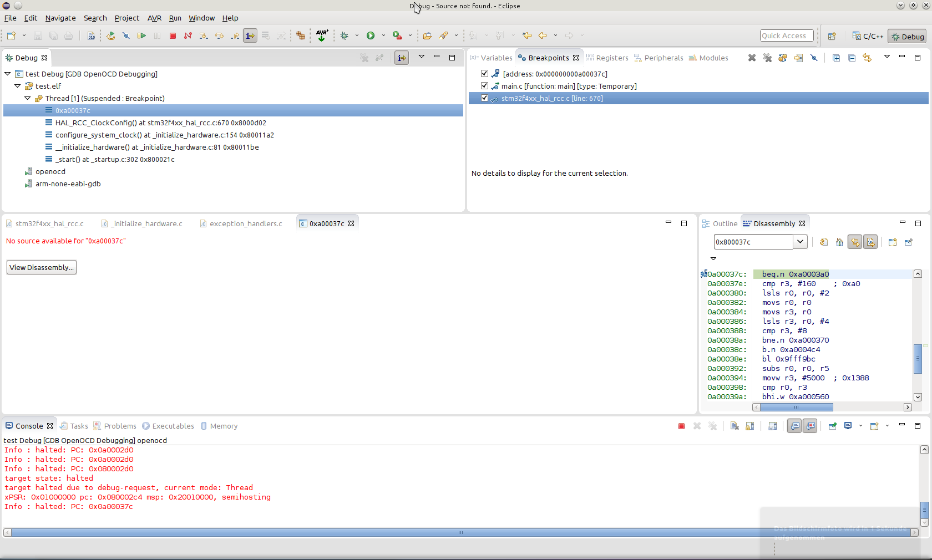Toggle Track Expression button in Disassembly view
This screenshot has width=932, height=560.
(870, 242)
